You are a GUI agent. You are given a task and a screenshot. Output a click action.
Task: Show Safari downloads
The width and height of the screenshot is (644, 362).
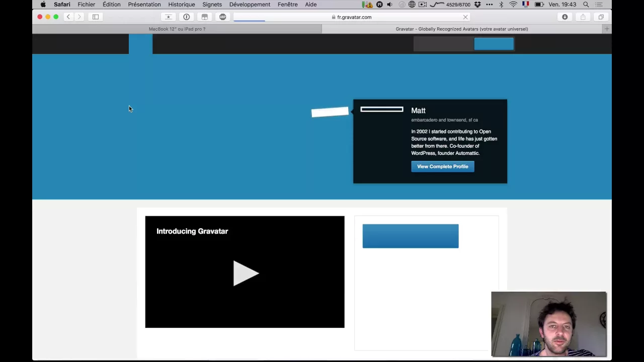(x=565, y=17)
